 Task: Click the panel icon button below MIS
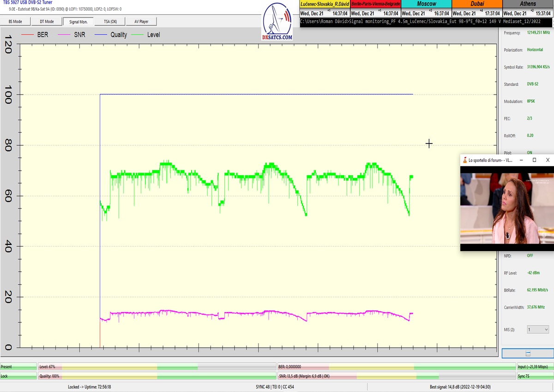[x=528, y=353]
